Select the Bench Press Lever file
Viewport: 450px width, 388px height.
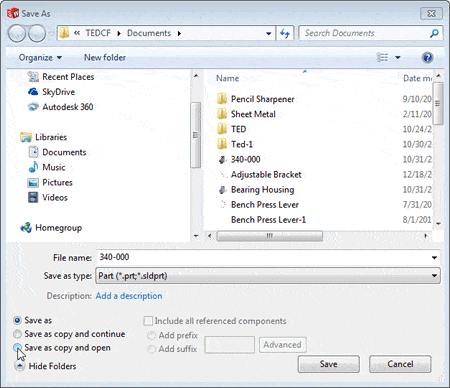coord(265,205)
